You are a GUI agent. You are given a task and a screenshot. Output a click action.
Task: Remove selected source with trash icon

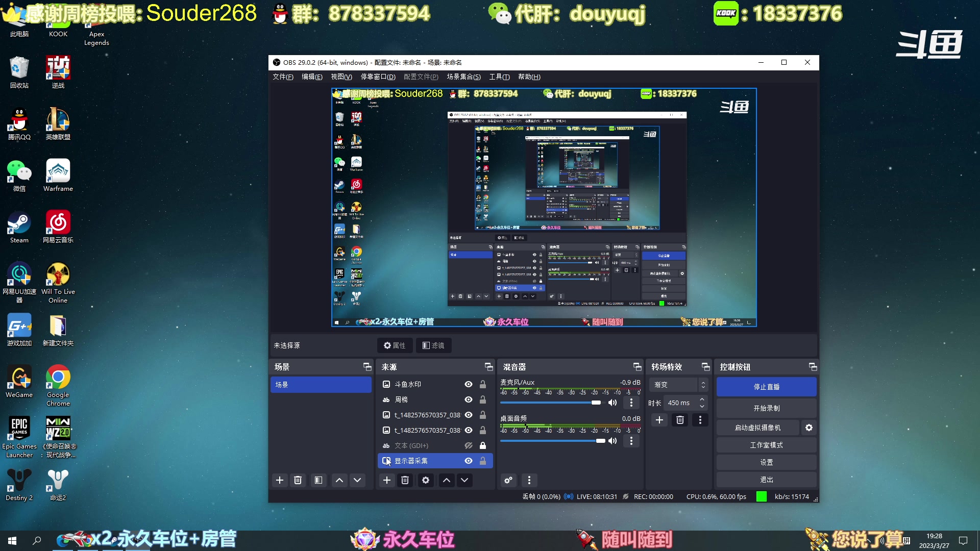coord(405,480)
